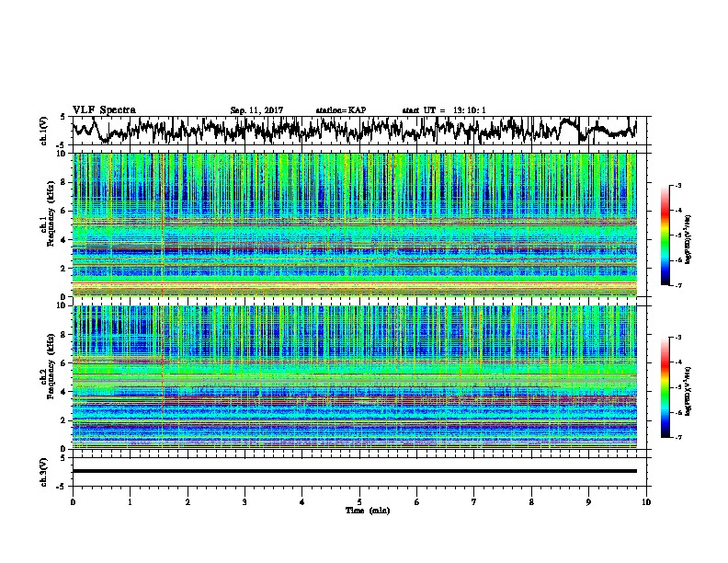This screenshot has height=563, width=728.
Task: Click the ch.3(V) axis value '-5'
Action: (62, 487)
